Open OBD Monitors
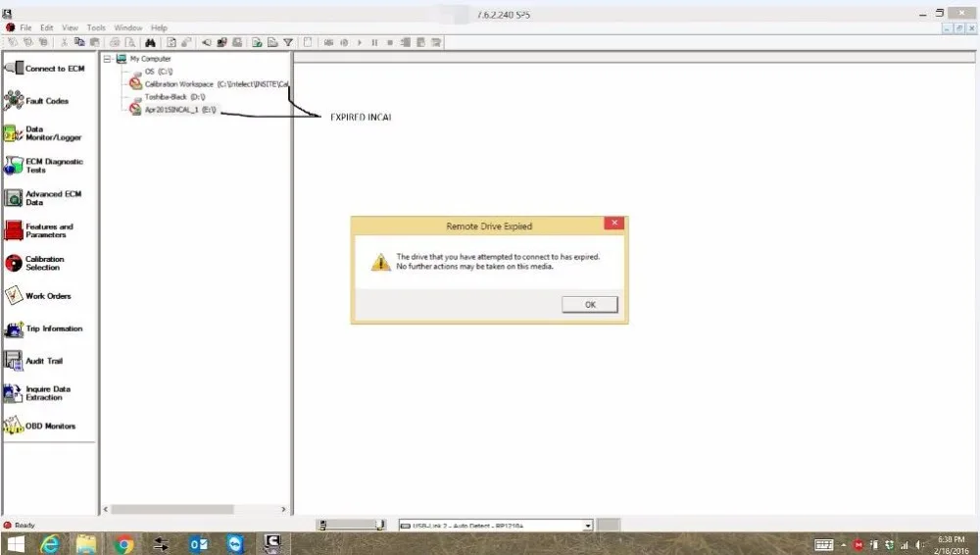The width and height of the screenshot is (980, 555). tap(40, 427)
